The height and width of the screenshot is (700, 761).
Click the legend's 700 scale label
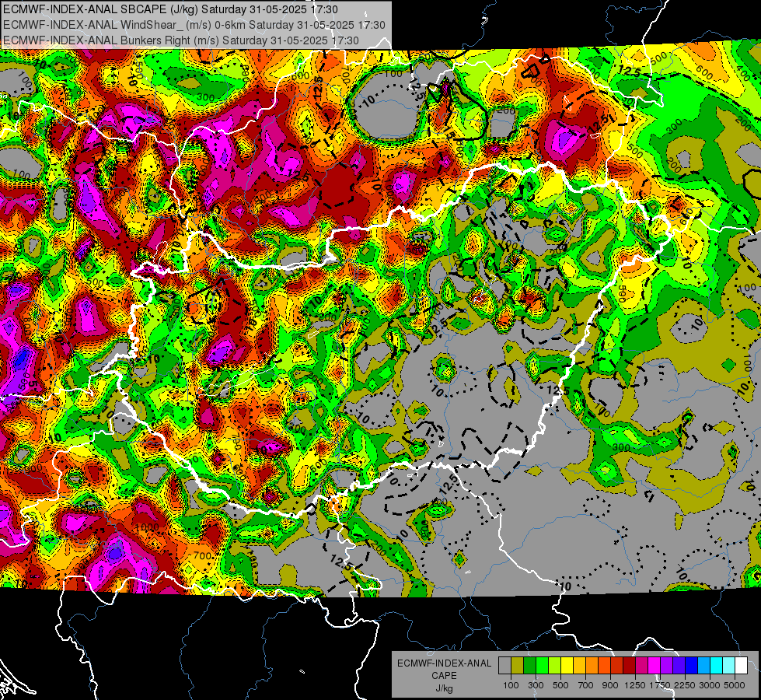coord(585,685)
